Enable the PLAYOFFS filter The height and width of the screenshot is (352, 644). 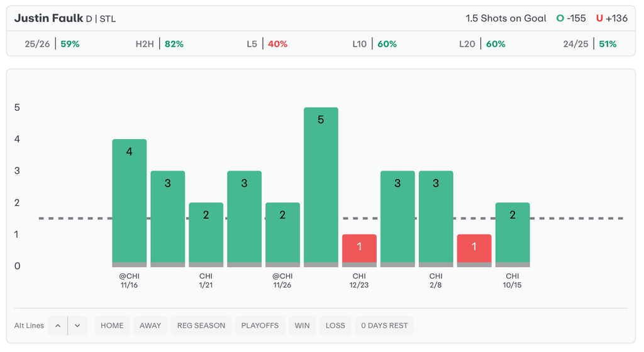point(260,326)
